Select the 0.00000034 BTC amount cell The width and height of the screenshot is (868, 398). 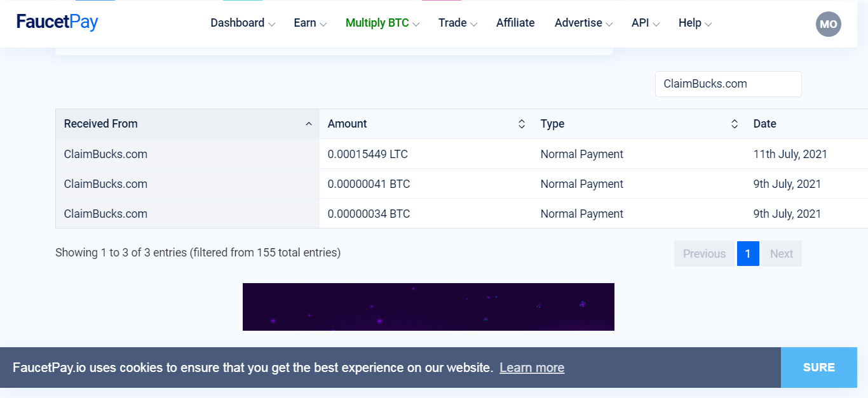tap(426, 214)
